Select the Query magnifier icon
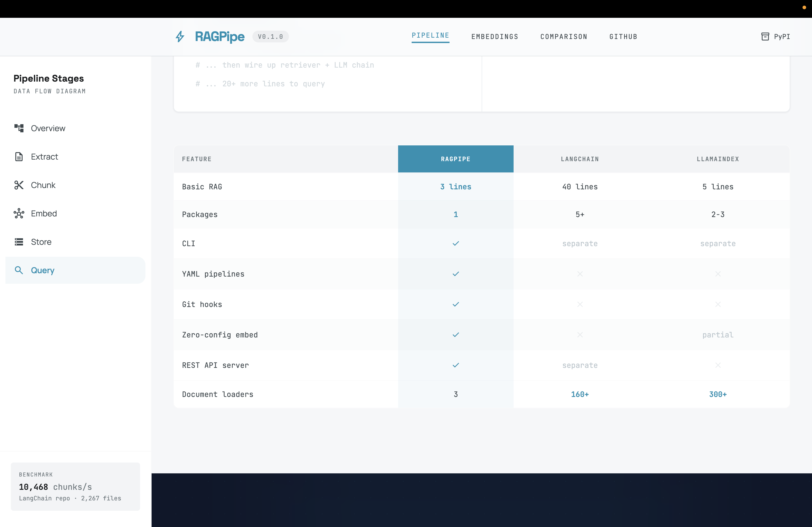Screen dimensions: 812x527 [x=19, y=270]
